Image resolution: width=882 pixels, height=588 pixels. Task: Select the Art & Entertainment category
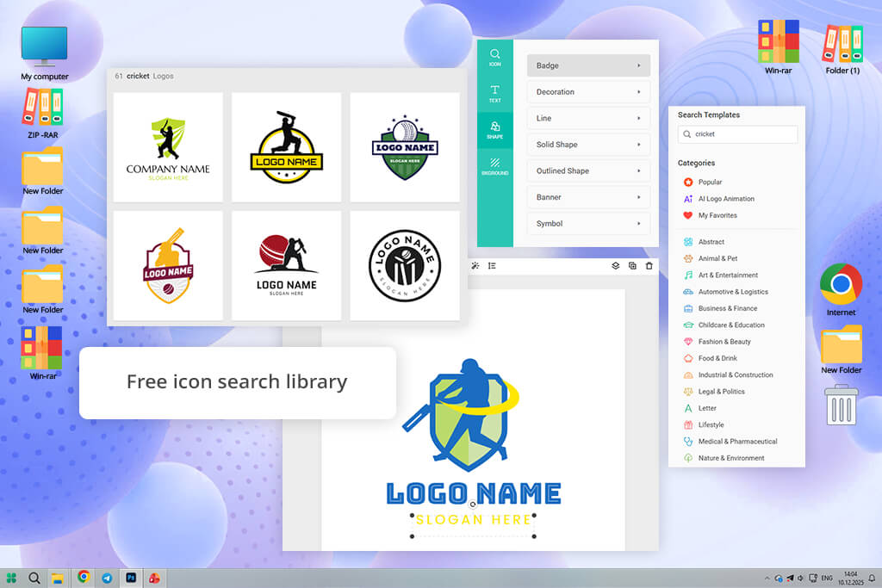(x=721, y=275)
